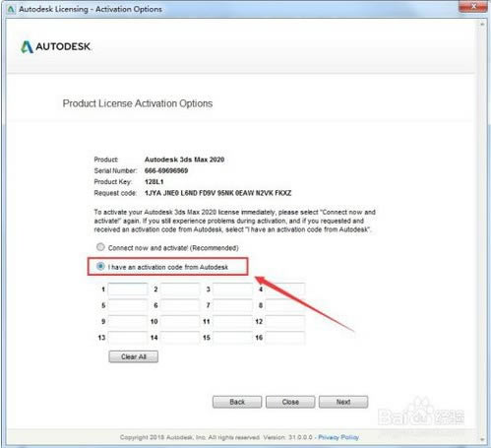The image size is (491, 448).
Task: Click activation code field 2
Action: pyautogui.click(x=180, y=289)
